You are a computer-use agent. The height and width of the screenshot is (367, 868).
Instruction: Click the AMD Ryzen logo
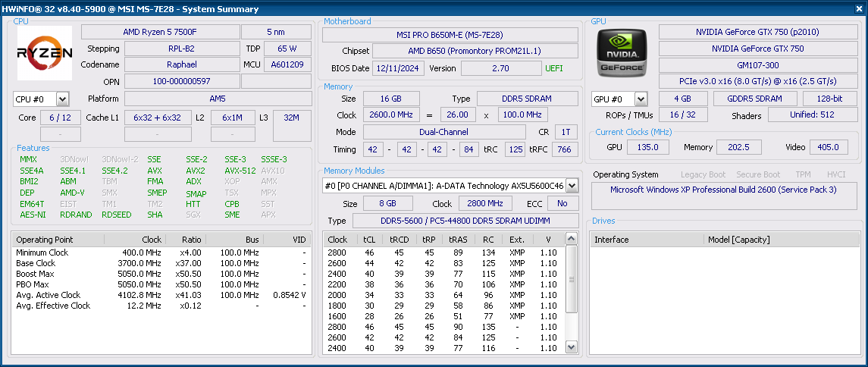pyautogui.click(x=45, y=53)
